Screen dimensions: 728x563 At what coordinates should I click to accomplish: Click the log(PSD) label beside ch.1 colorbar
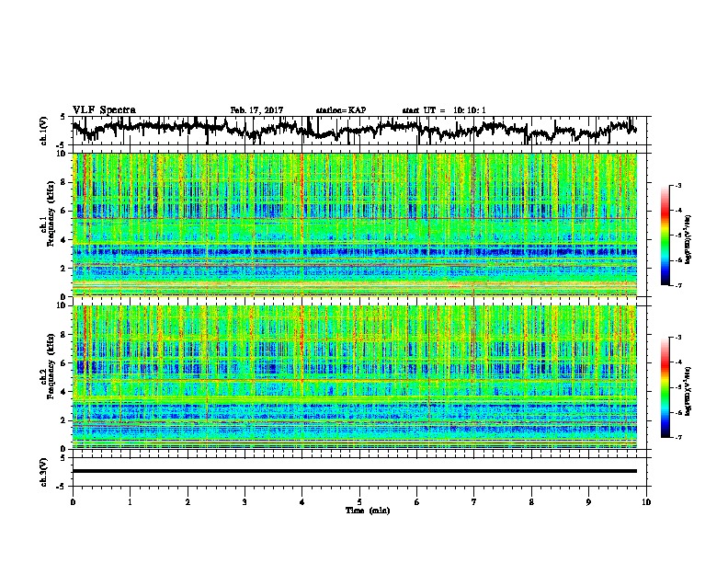[x=688, y=239]
